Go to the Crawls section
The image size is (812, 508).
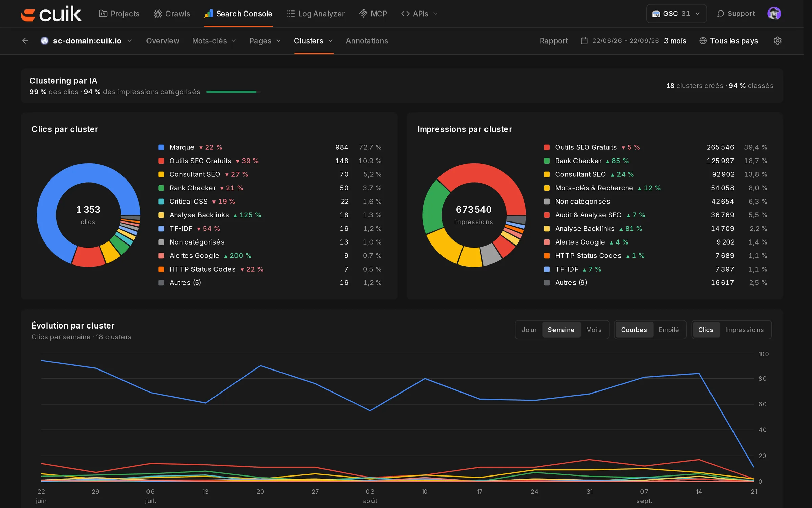(172, 14)
